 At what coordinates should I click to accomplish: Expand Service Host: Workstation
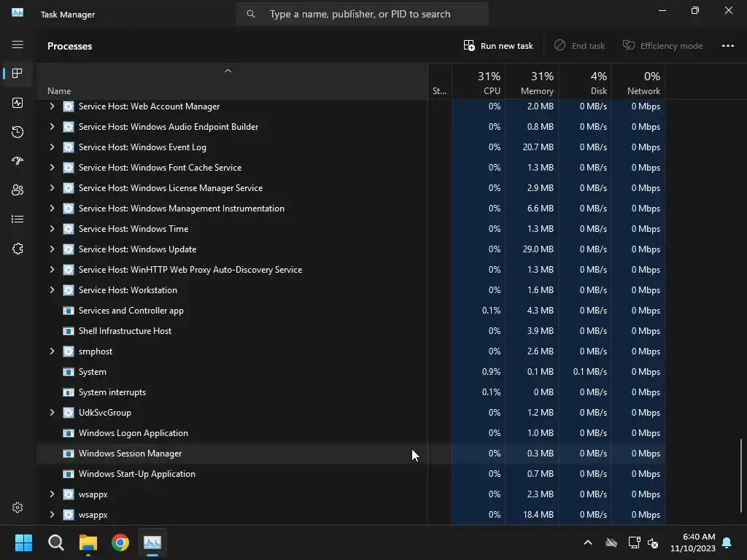coord(52,290)
